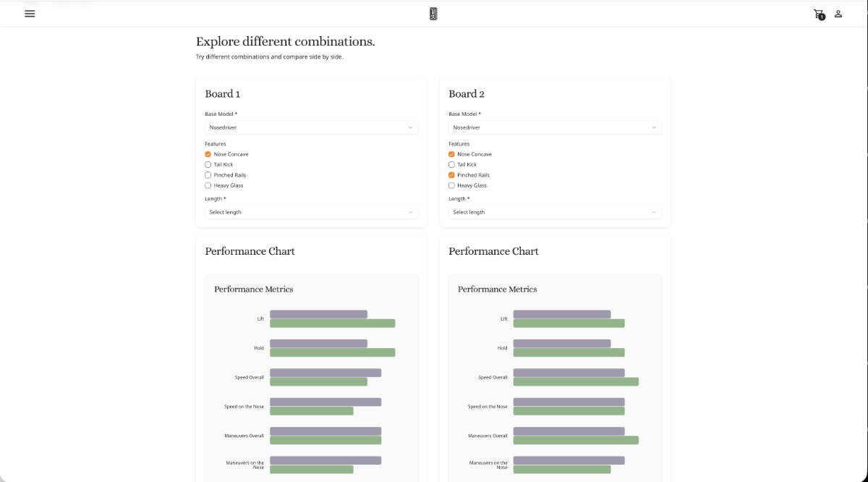Open Board 1 Select length dropdown

click(311, 212)
